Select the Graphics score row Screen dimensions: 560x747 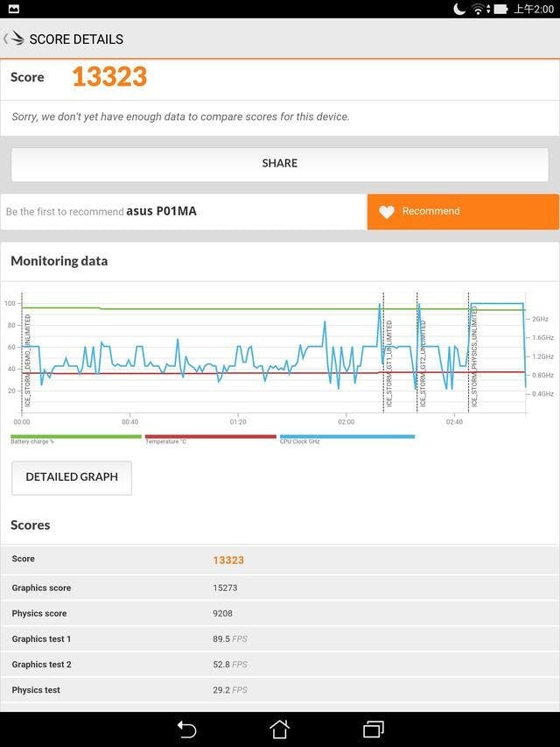point(280,588)
